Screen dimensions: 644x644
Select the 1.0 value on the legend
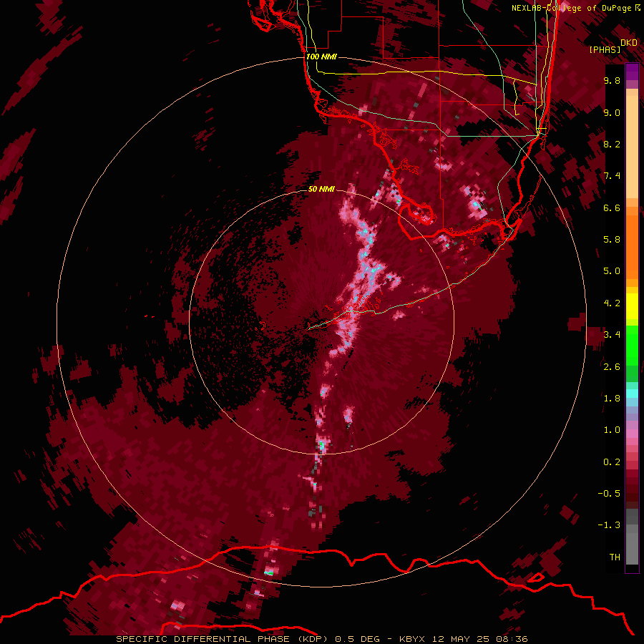point(612,430)
